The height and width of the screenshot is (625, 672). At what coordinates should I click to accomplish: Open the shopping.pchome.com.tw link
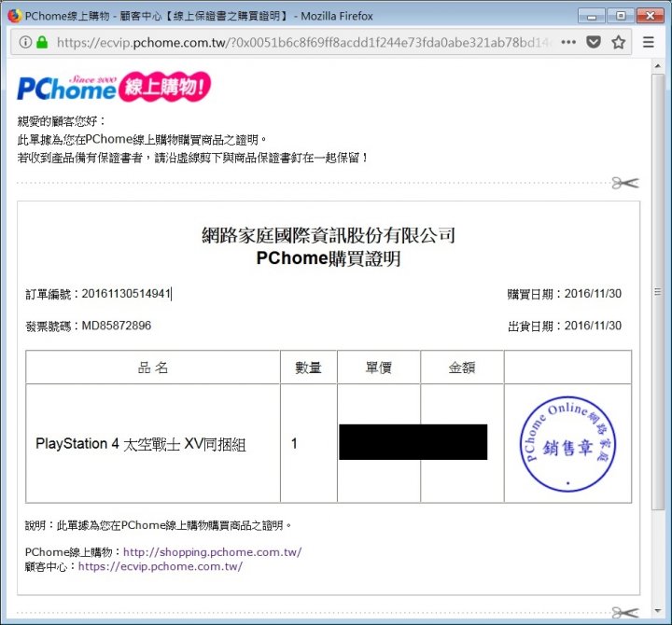click(x=212, y=551)
